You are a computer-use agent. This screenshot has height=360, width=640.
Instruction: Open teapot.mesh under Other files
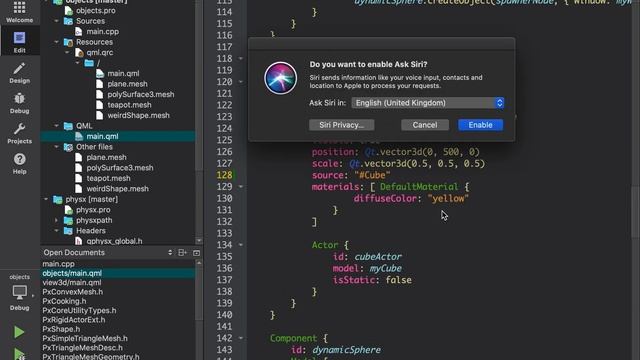pyautogui.click(x=108, y=178)
